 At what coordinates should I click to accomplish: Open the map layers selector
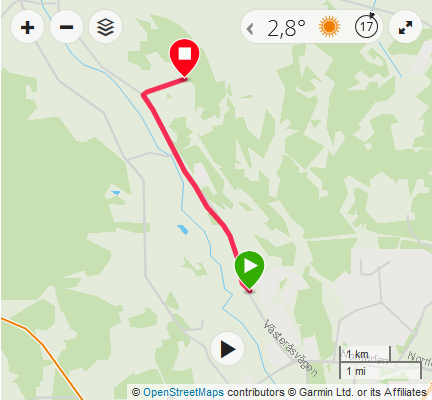[105, 27]
